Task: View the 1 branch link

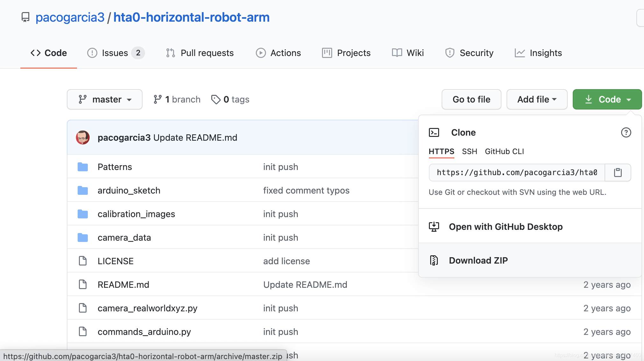Action: click(x=177, y=99)
